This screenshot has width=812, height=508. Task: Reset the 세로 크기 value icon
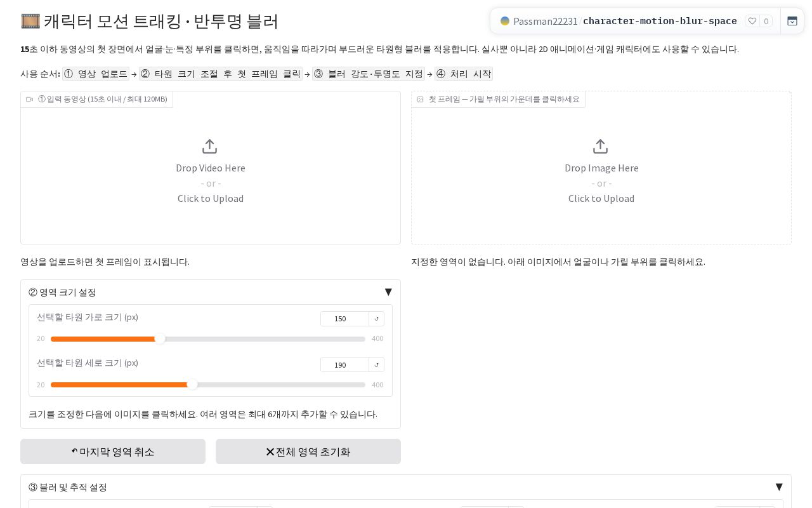pos(377,364)
